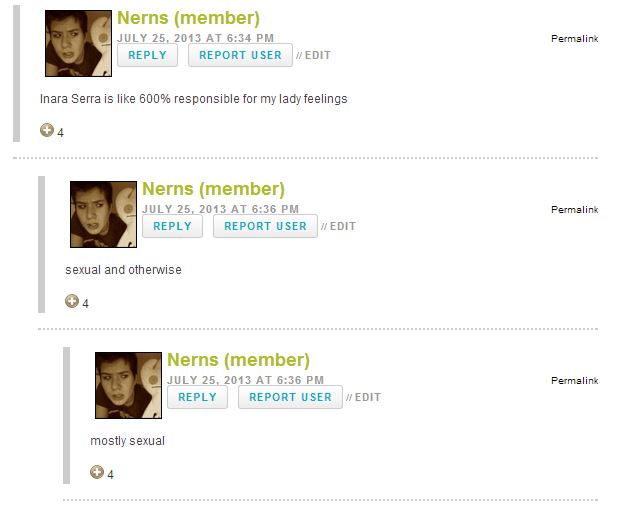Image resolution: width=627 pixels, height=513 pixels.
Task: Reply to the 6:34 PM comment
Action: (148, 55)
